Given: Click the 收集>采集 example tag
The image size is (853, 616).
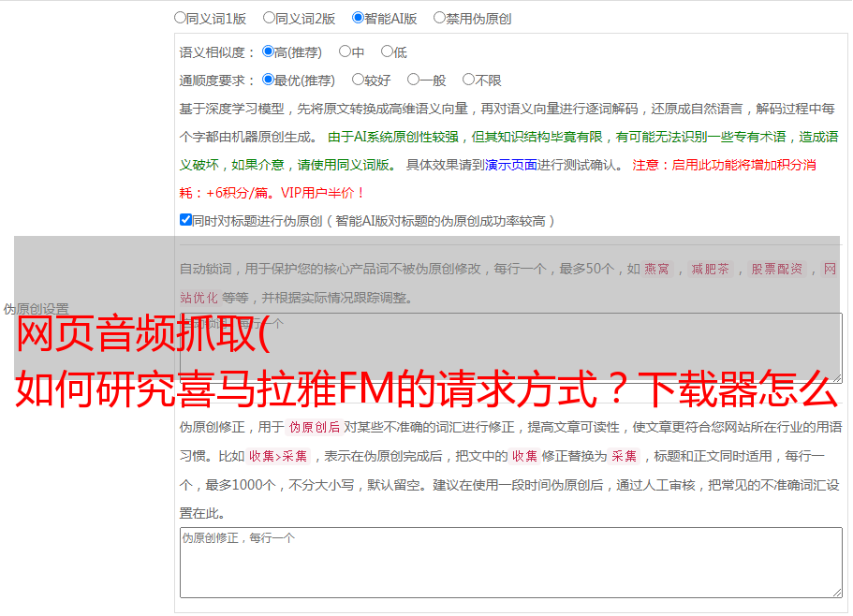Looking at the screenshot, I should coord(278,456).
